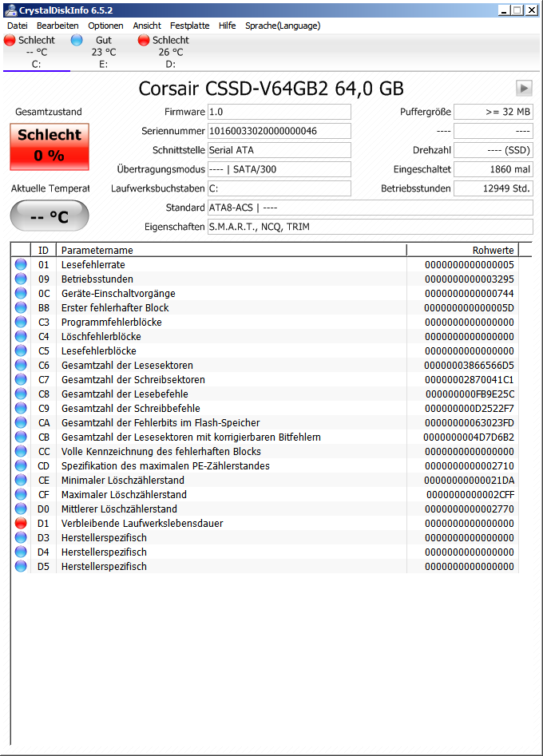This screenshot has height=756, width=543.
Task: Click the status icon for D4 Herstellerspezifisch
Action: point(21,552)
